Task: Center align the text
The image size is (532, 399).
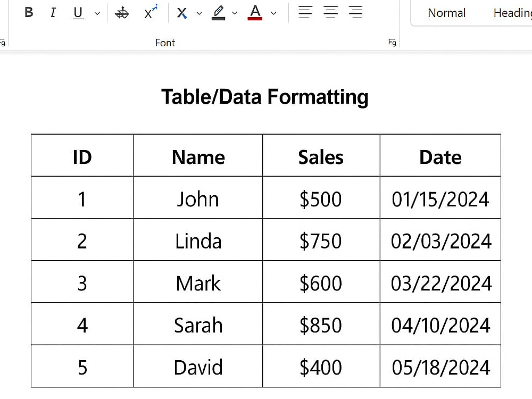Action: point(330,12)
